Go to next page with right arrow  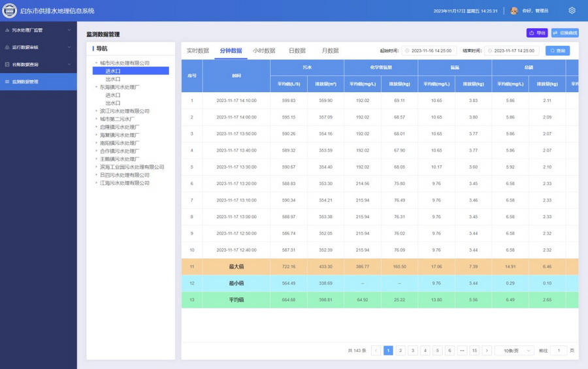487,351
